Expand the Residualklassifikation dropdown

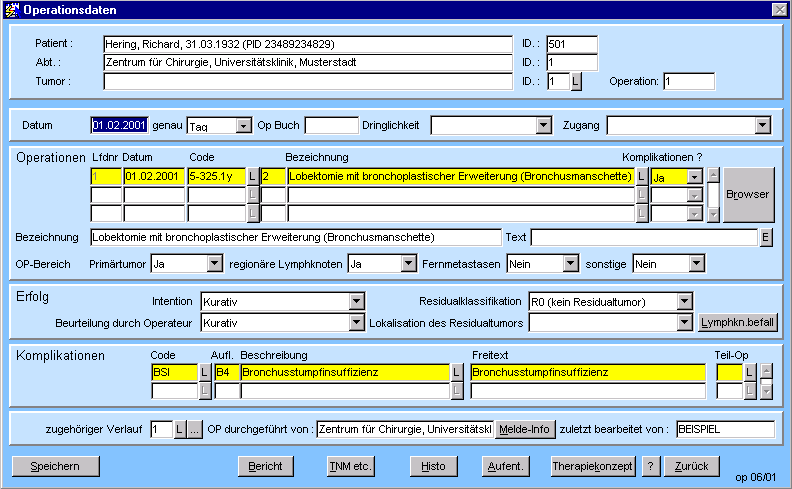tap(684, 301)
